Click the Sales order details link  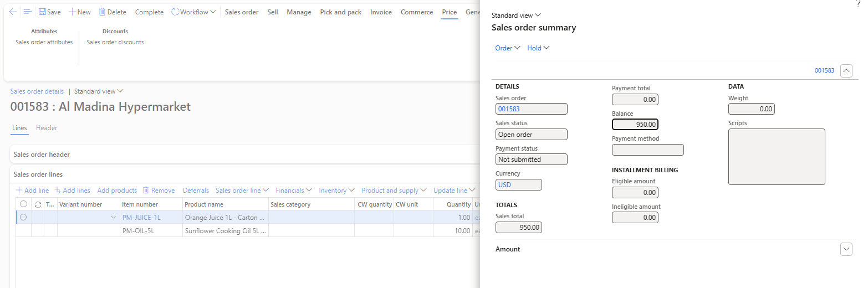(37, 91)
